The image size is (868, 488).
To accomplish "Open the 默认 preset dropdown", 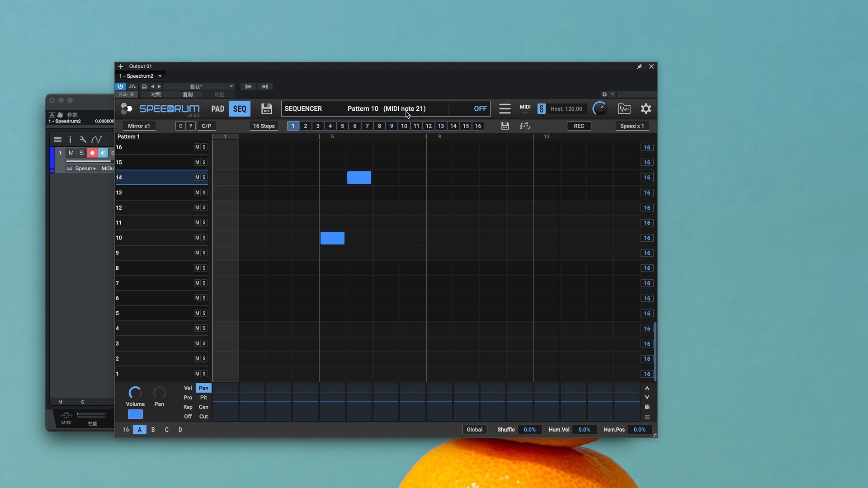I will [x=200, y=86].
